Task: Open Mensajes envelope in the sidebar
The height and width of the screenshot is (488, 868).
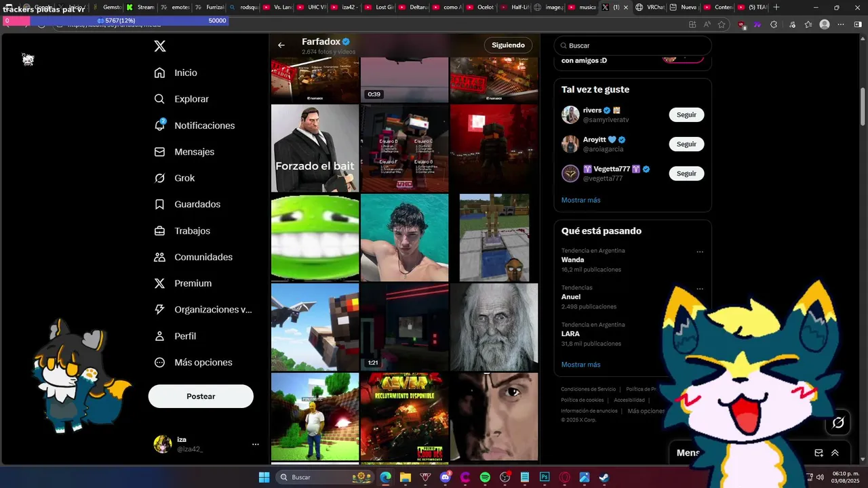Action: [184, 152]
